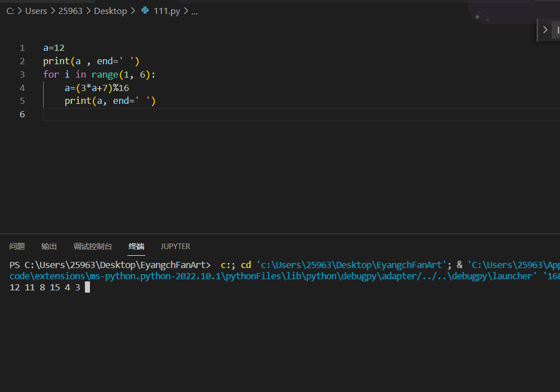Open the Desktop breadcrumb folder
The width and height of the screenshot is (560, 392).
point(110,11)
